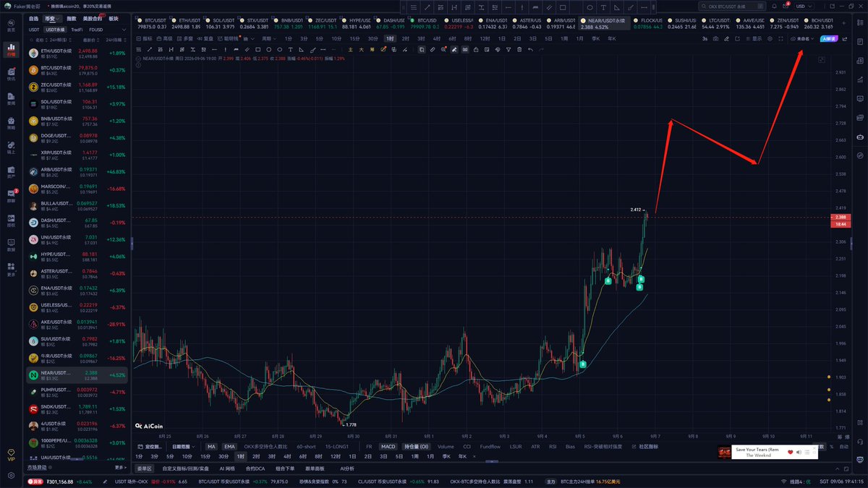Select the USDT永续 market tab
868x488 pixels.
(x=55, y=30)
